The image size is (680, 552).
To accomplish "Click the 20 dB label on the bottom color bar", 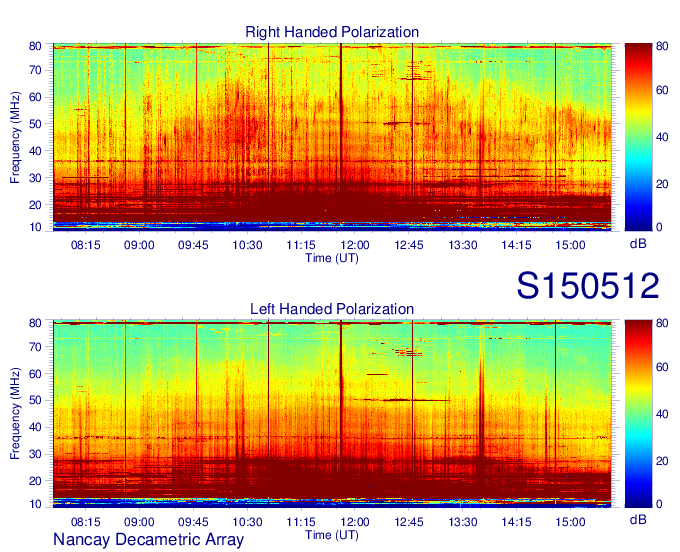I will pyautogui.click(x=662, y=461).
